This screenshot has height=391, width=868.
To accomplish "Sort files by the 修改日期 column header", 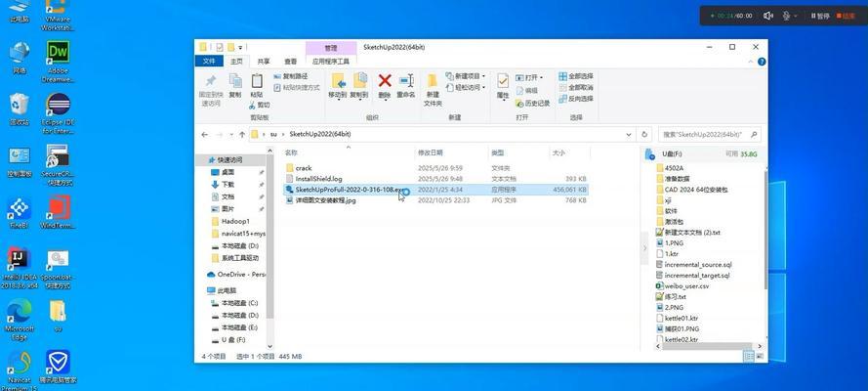I will coord(452,152).
